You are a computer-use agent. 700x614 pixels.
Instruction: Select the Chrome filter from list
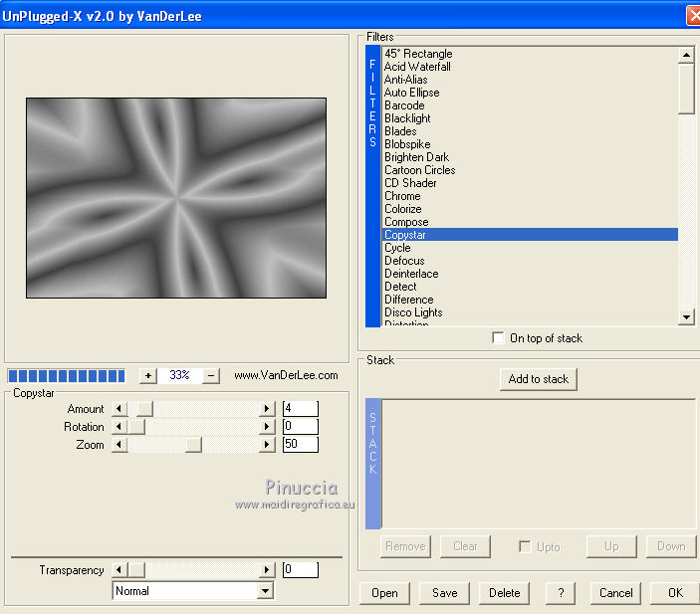tap(402, 196)
